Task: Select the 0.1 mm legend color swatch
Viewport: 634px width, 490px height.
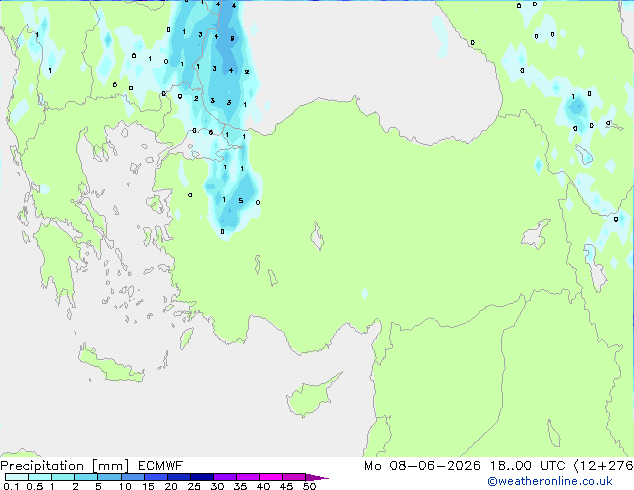Action: (17, 477)
